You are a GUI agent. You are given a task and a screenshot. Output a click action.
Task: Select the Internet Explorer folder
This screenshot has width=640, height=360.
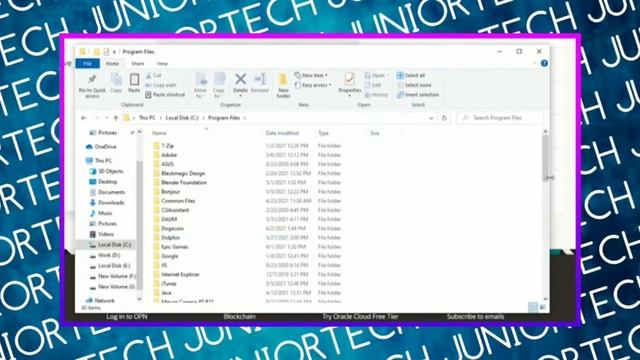[x=180, y=275]
